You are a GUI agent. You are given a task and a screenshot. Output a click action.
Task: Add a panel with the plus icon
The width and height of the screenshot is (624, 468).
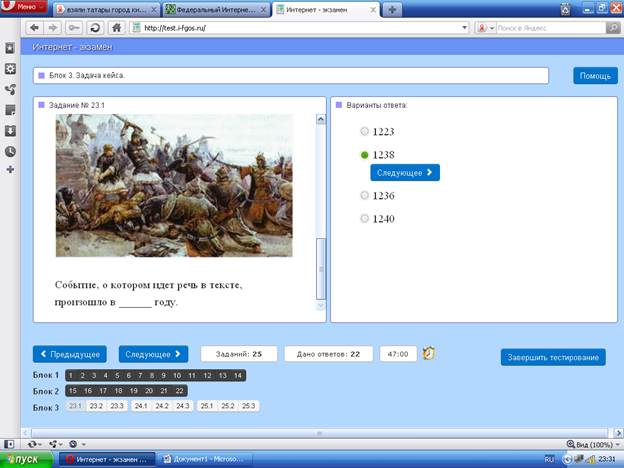click(10, 170)
